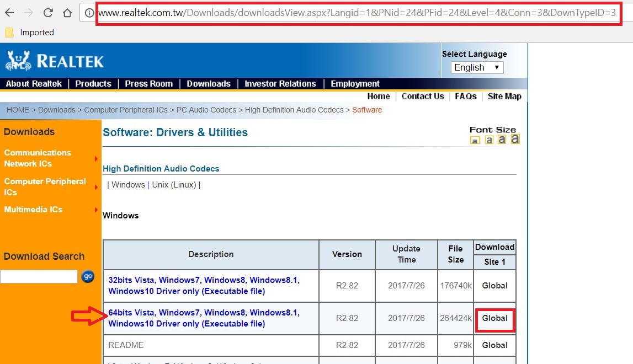
Task: Click the browser reload icon
Action: pos(48,13)
